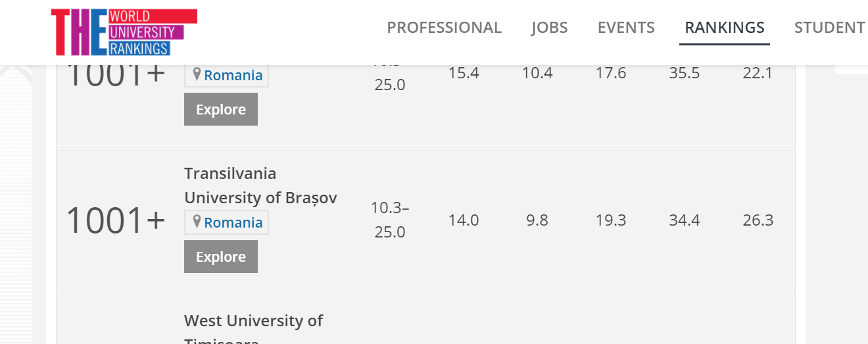Screen dimensions: 868x344
Task: Open the Transilvania University of Brașov title
Action: [260, 185]
